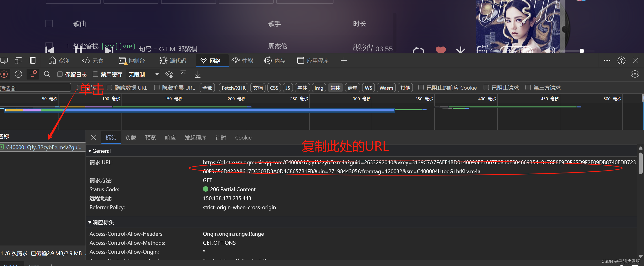This screenshot has height=266, width=644.
Task: Toggle Hide extension URLs (隐藏扩展 URL) checkbox
Action: point(157,88)
